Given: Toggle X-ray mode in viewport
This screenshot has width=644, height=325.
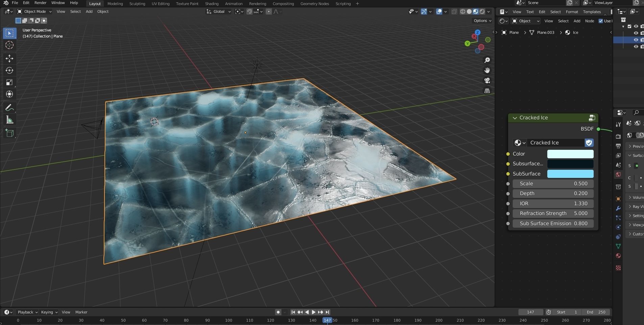Looking at the screenshot, I should (x=454, y=11).
